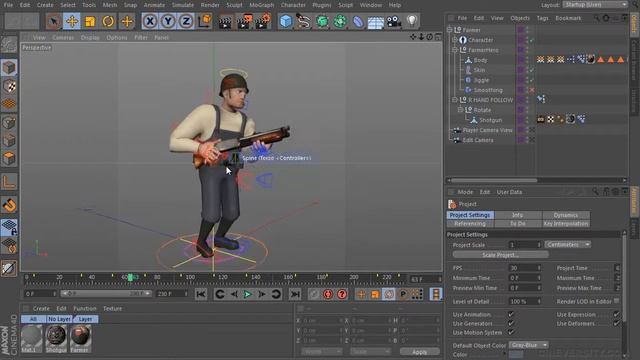
Task: Toggle Use Expression checkbox
Action: pos(616,314)
